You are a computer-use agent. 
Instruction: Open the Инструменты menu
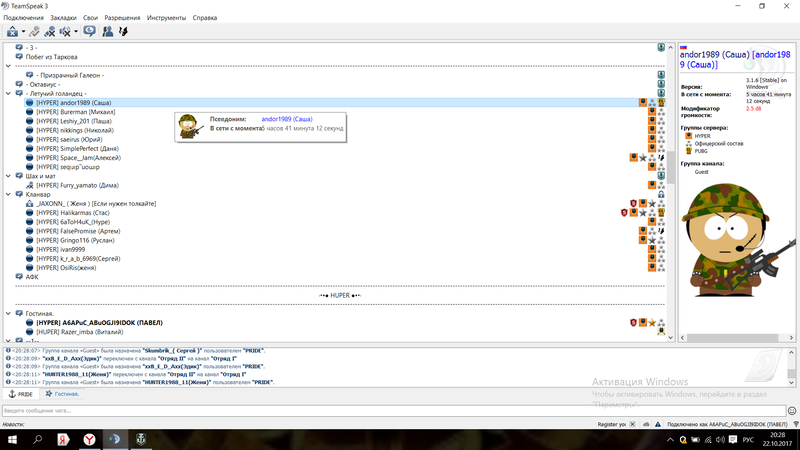click(166, 18)
